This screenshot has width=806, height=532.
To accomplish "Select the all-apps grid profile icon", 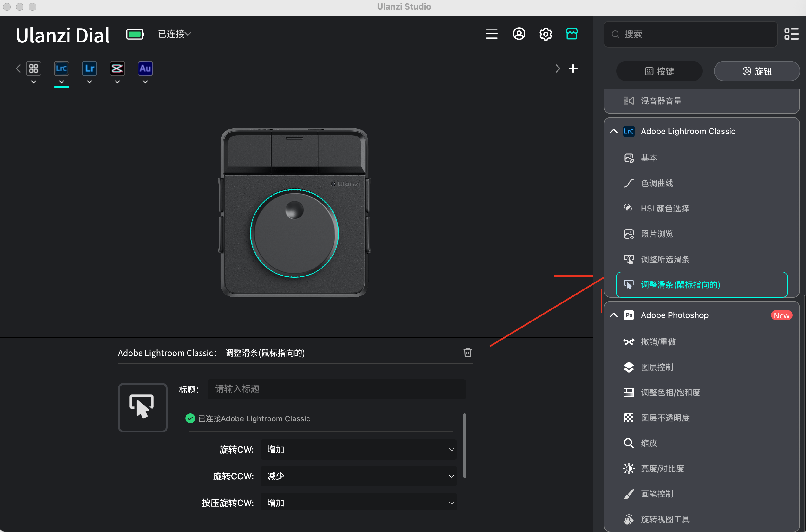I will click(x=34, y=68).
